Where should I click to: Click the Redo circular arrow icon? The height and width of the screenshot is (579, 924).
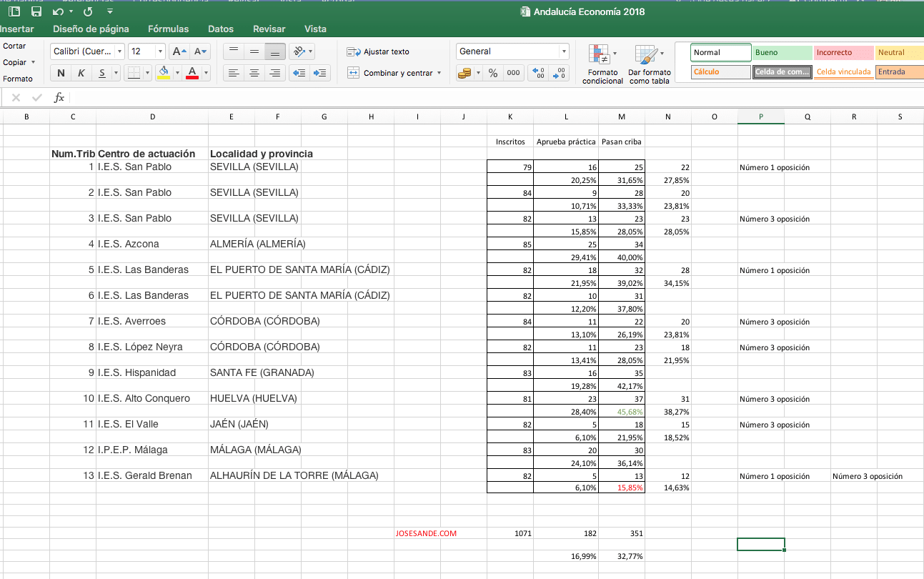point(88,11)
